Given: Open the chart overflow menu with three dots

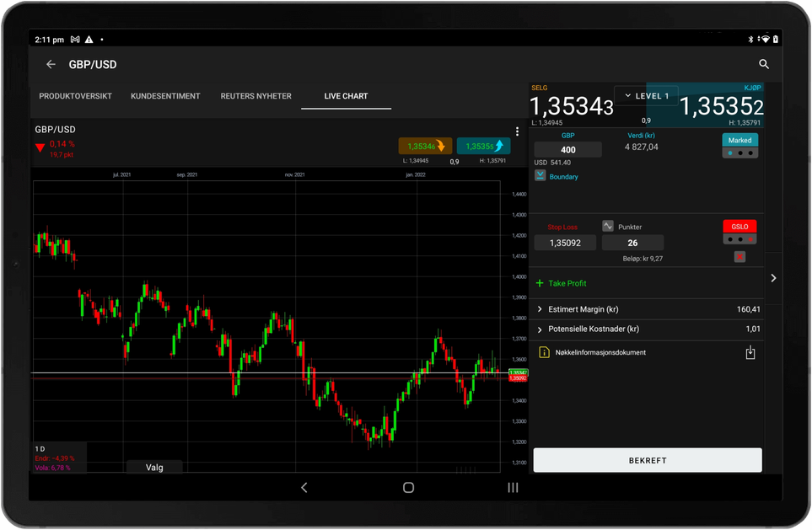Looking at the screenshot, I should [x=517, y=131].
